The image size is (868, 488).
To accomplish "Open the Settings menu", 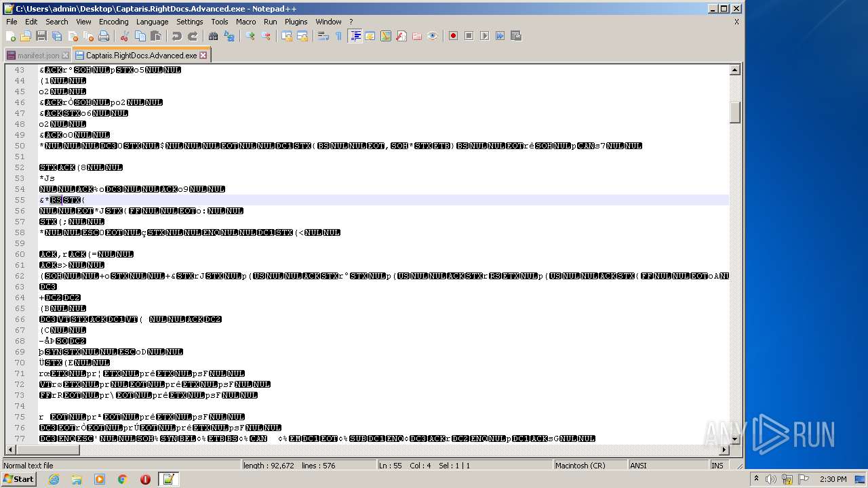I will (x=190, y=22).
